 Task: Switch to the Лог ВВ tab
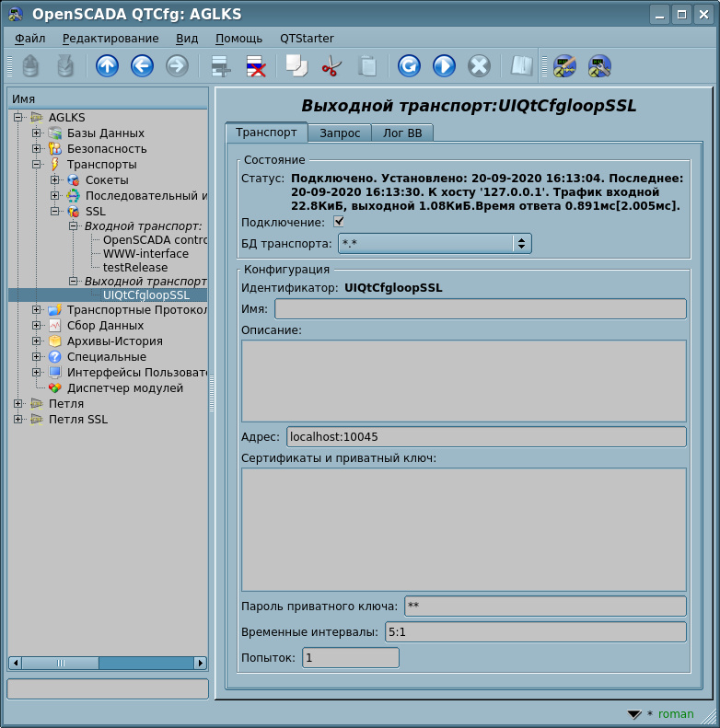(x=402, y=133)
